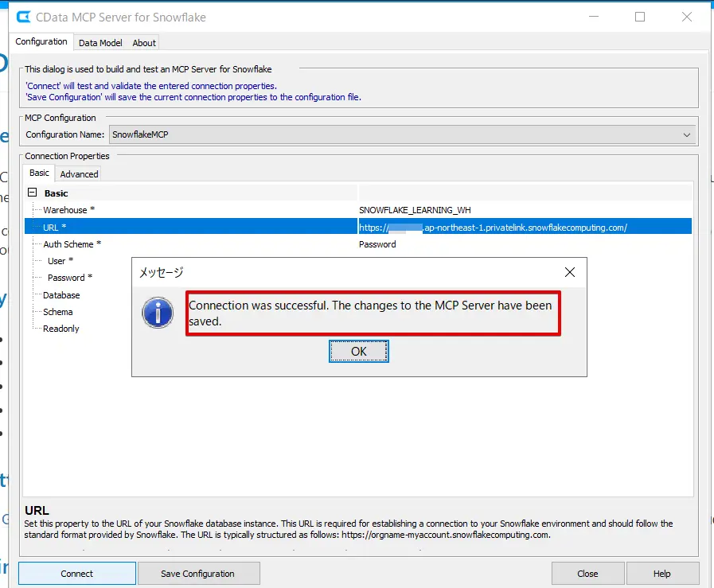Viewport: 714px width, 588px height.
Task: Click Save Configuration button
Action: [198, 574]
